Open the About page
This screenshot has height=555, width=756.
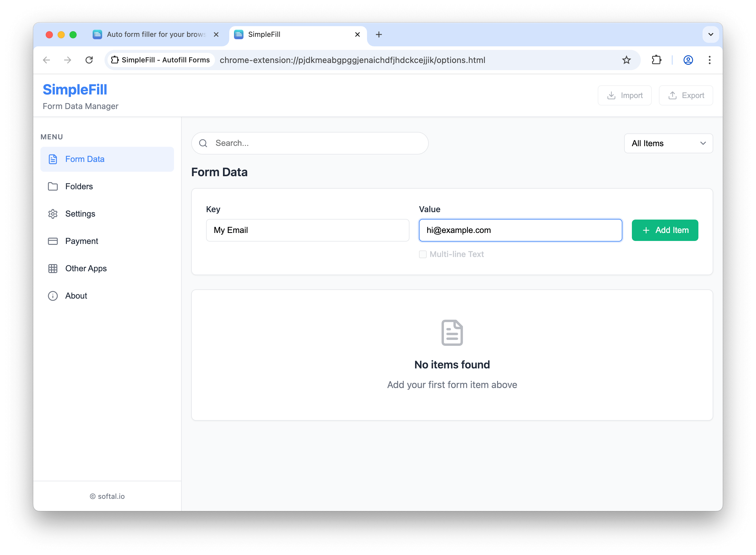pos(107,296)
